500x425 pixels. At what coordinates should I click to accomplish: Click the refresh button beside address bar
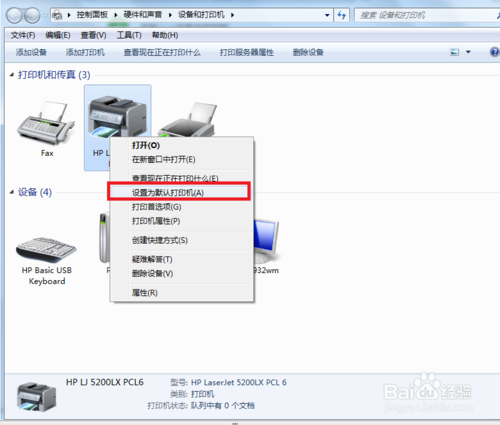[342, 15]
